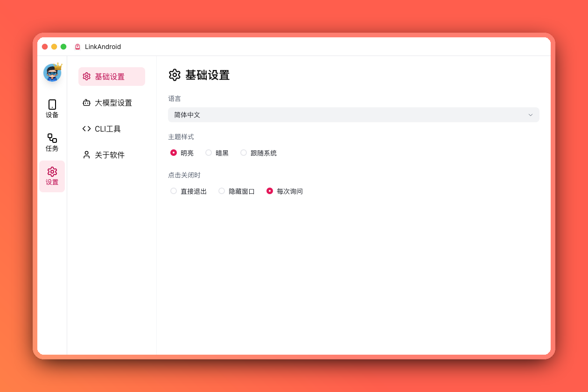This screenshot has width=588, height=392.
Task: Click the LinkAndroid title text
Action: [103, 47]
